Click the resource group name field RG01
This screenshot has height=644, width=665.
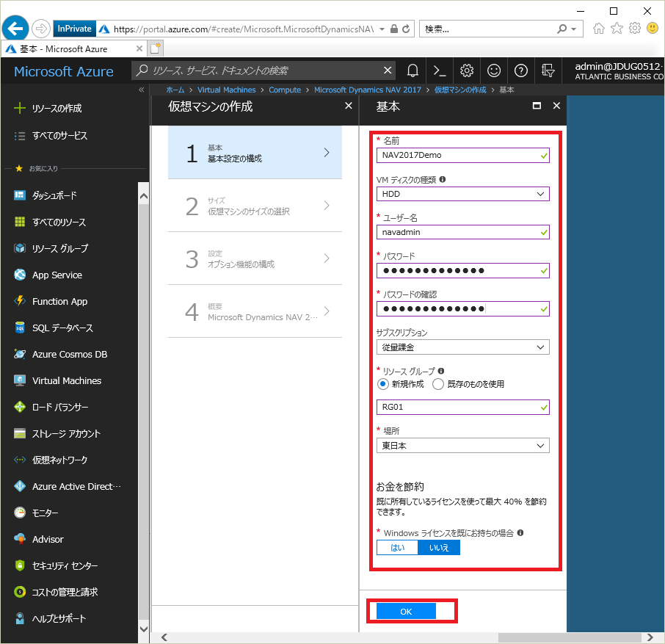point(462,408)
